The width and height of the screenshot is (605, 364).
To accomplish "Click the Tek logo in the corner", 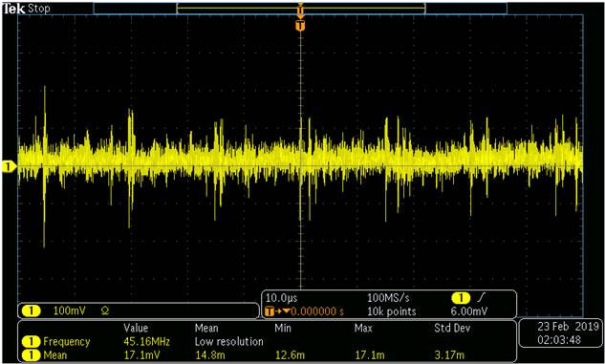I will [14, 9].
